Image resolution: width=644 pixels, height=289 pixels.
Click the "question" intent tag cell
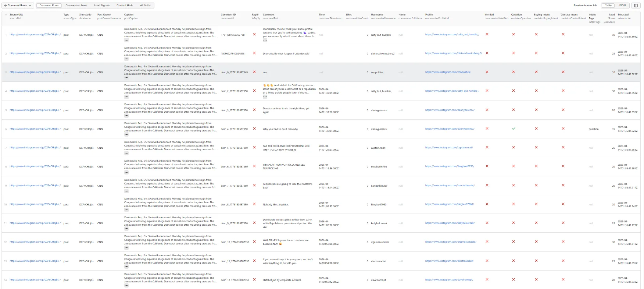594,129
